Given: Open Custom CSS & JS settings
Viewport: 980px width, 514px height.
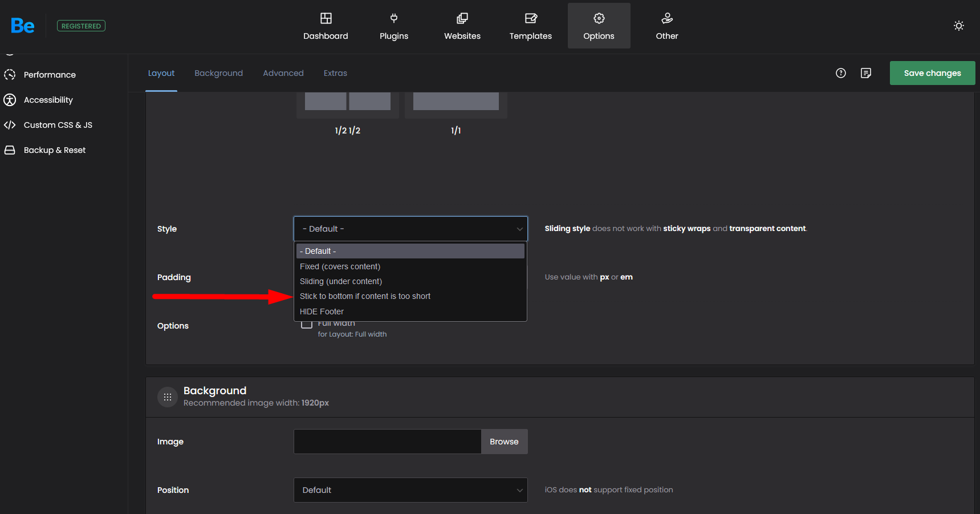Looking at the screenshot, I should click(58, 125).
